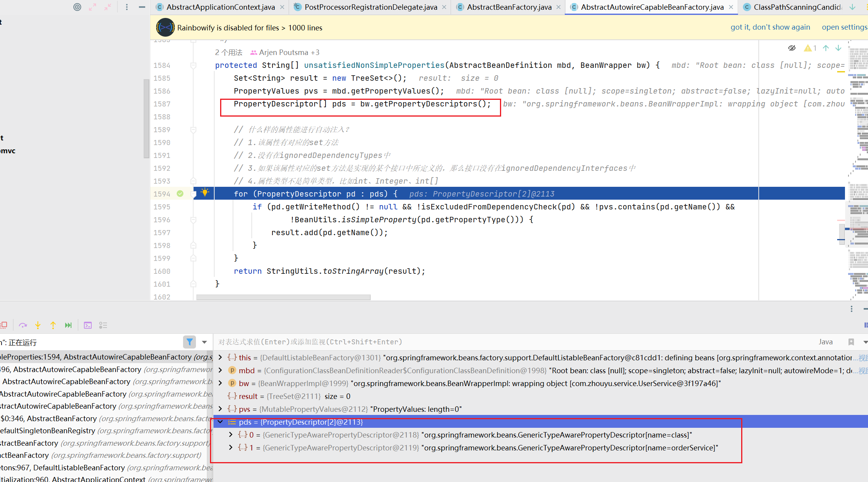Image resolution: width=868 pixels, height=482 pixels.
Task: Select frame 'DefaultListableBeanFactory tons:967'
Action: [x=106, y=468]
